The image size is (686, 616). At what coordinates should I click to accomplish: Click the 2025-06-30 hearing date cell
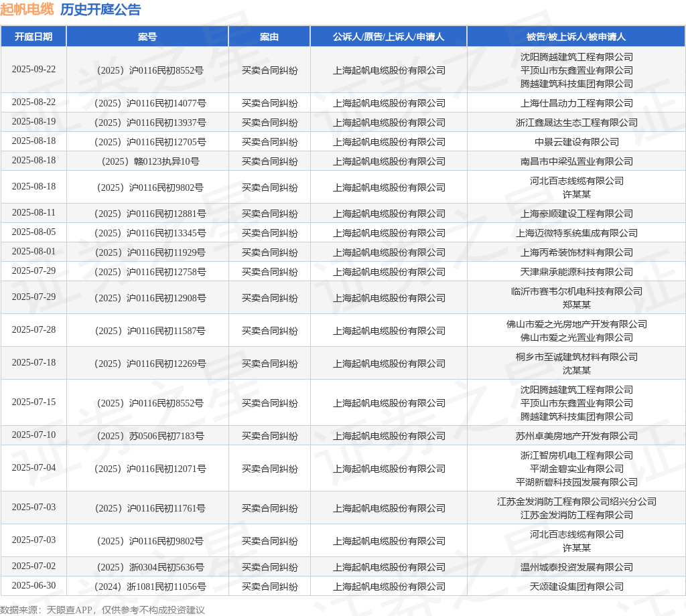(33, 586)
